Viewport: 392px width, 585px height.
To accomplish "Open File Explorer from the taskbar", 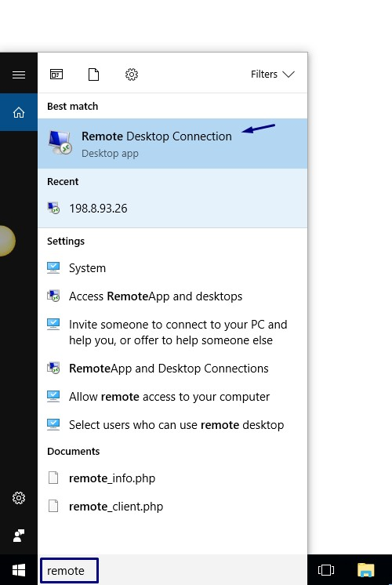I will pos(365,569).
